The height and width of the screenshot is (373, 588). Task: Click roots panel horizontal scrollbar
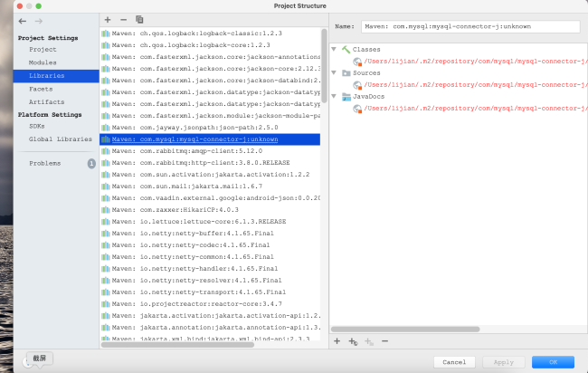405,330
